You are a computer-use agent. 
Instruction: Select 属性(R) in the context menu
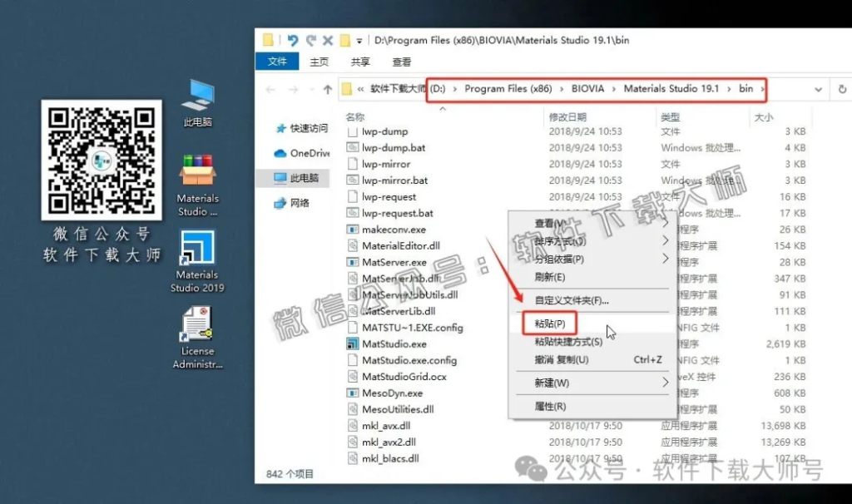coord(550,407)
